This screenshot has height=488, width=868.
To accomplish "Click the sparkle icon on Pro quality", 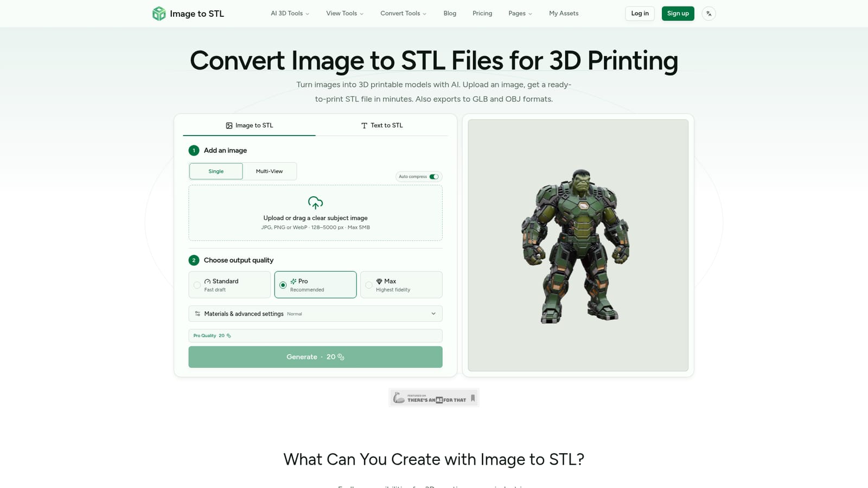I will (x=293, y=281).
